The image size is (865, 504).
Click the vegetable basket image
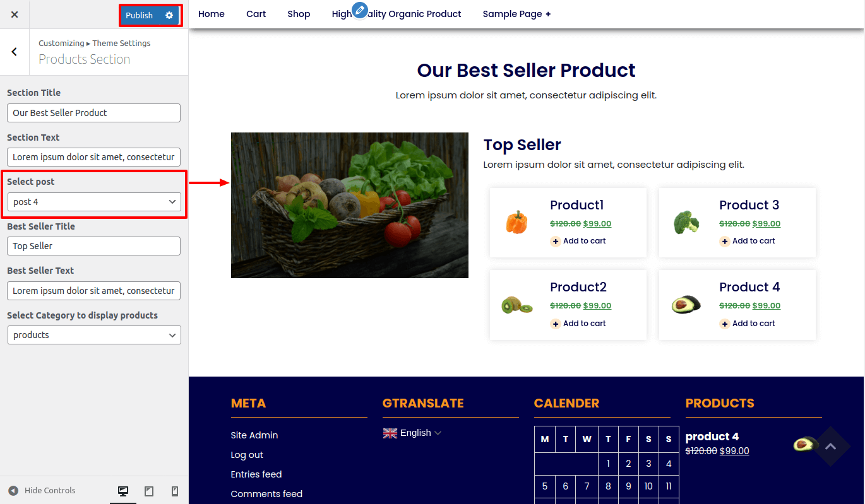(350, 205)
